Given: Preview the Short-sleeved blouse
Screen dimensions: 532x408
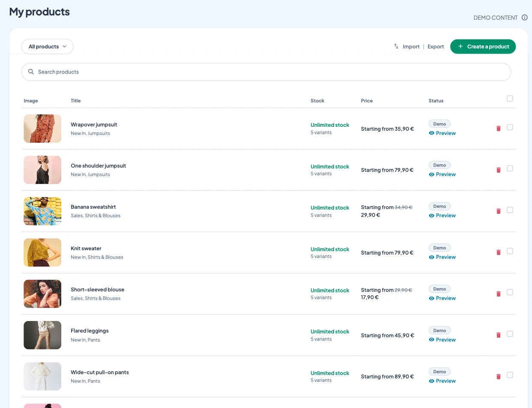Looking at the screenshot, I should tap(442, 298).
